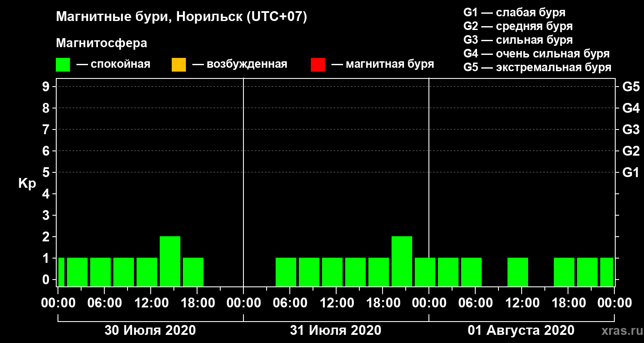Image resolution: width=644 pixels, height=343 pixels.
Task: Click the '12:00' time label for 30 Июля
Action: (x=151, y=303)
